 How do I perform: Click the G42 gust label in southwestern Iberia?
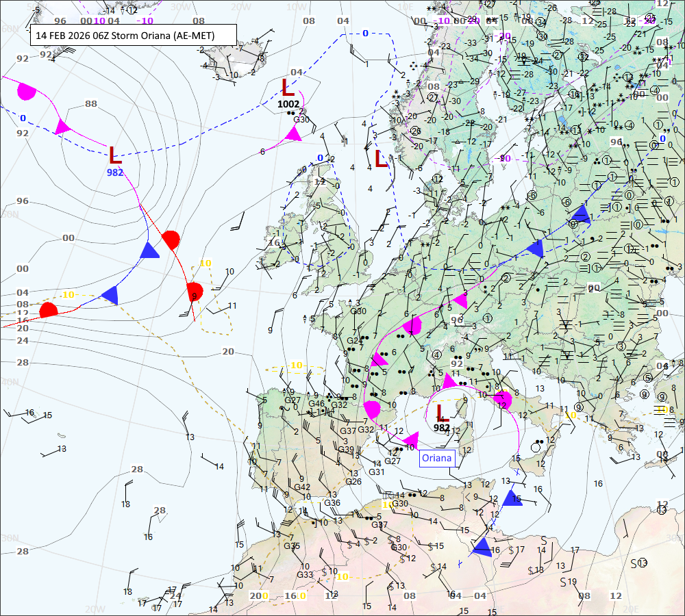click(302, 487)
